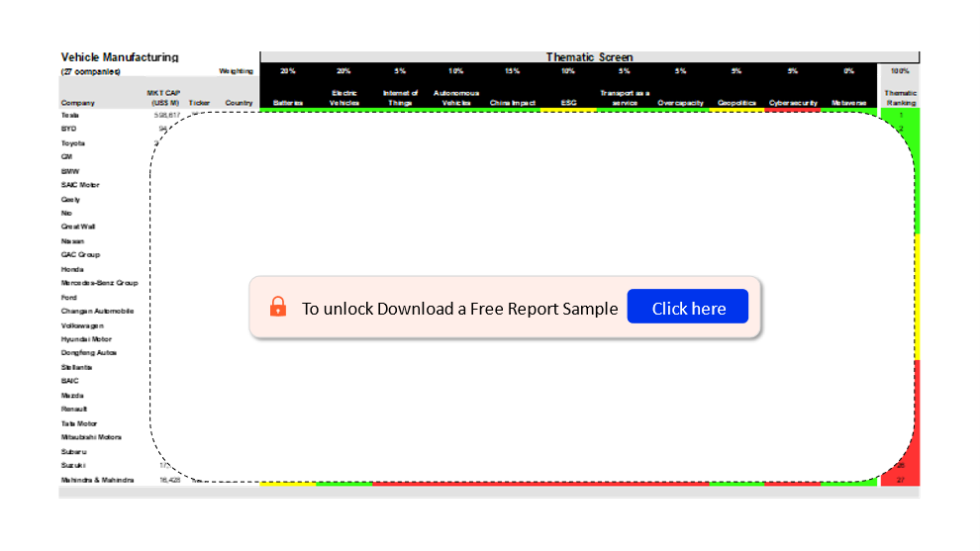Image resolution: width=980 pixels, height=551 pixels.
Task: Click the Vehicle Manufacturing title
Action: (x=120, y=56)
